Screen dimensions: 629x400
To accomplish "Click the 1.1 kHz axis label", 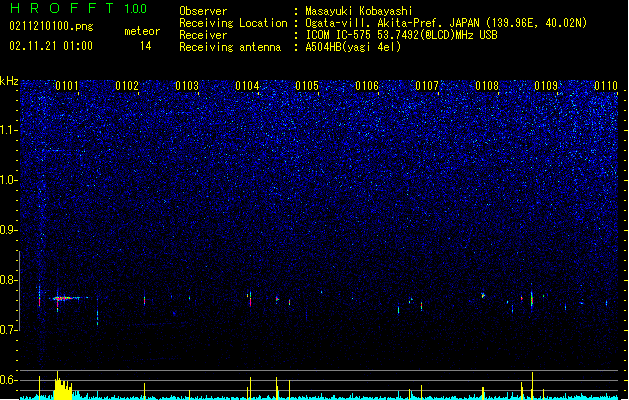I will point(9,130).
